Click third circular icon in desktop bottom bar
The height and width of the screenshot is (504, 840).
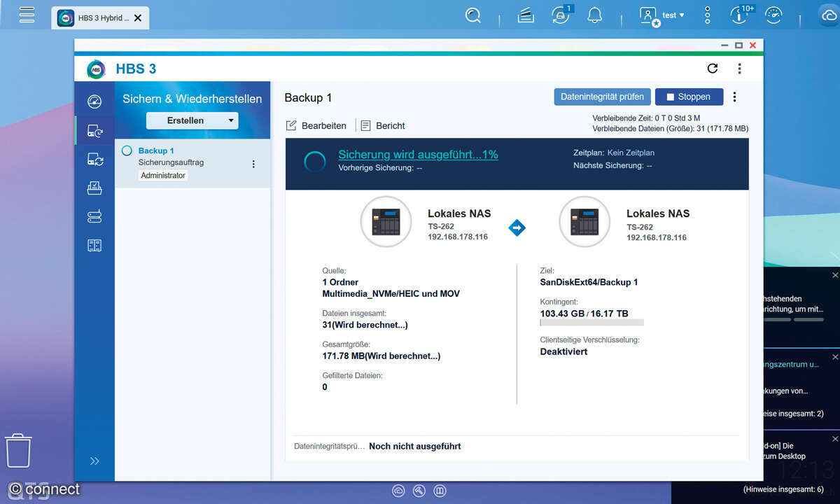(440, 491)
